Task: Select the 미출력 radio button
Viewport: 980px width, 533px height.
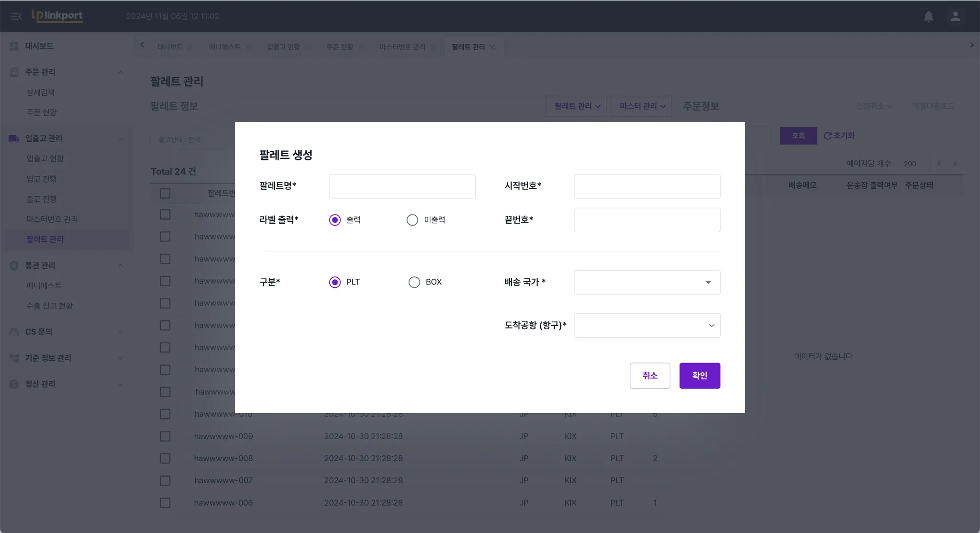Action: [x=412, y=220]
